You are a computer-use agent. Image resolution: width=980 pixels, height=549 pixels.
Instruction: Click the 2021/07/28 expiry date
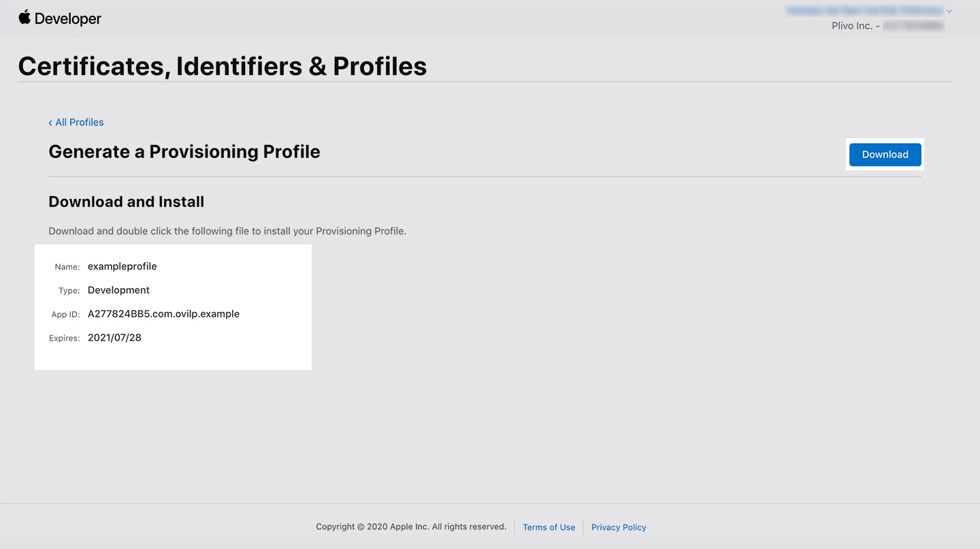point(114,338)
